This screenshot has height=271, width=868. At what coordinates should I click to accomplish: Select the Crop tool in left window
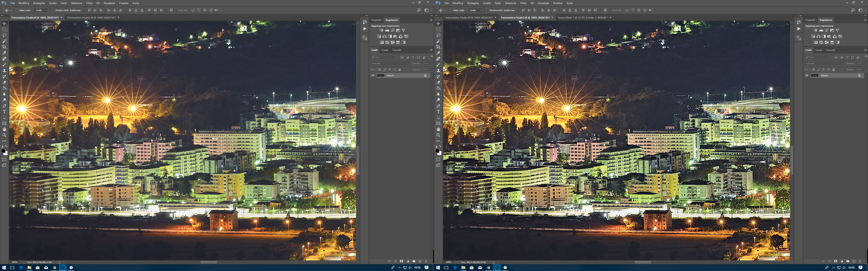[x=4, y=47]
